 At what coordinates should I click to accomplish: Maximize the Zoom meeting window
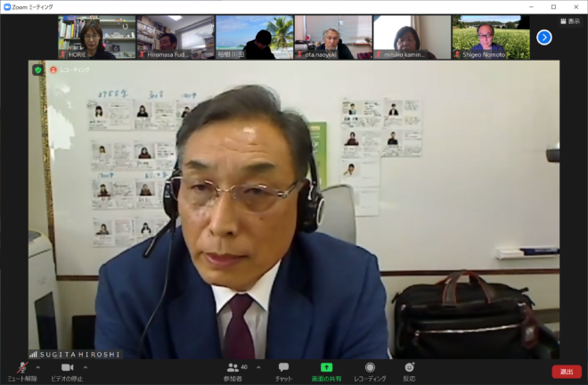pos(552,6)
